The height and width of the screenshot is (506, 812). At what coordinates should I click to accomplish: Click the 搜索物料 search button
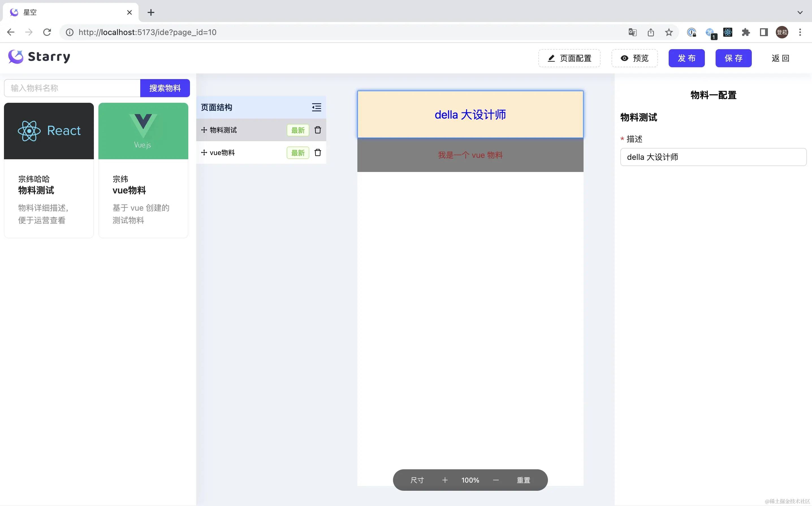click(165, 88)
